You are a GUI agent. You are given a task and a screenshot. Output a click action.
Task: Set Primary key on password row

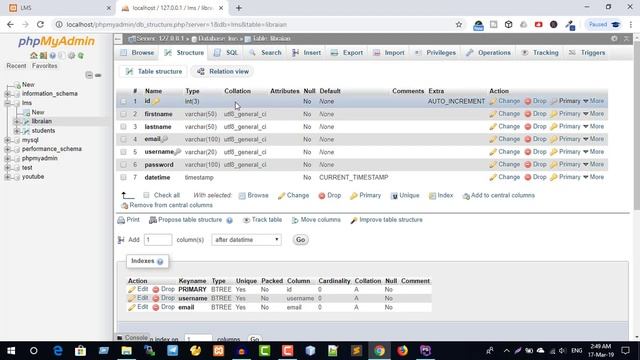pyautogui.click(x=565, y=164)
